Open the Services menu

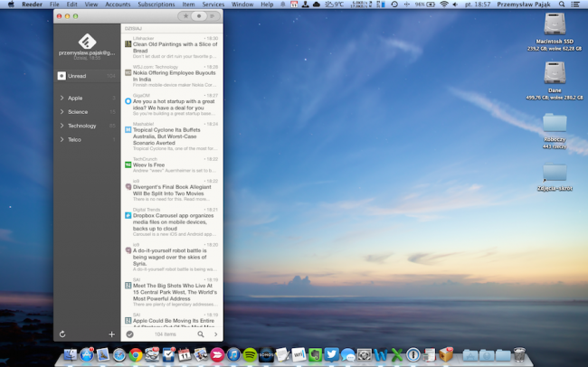pyautogui.click(x=213, y=5)
